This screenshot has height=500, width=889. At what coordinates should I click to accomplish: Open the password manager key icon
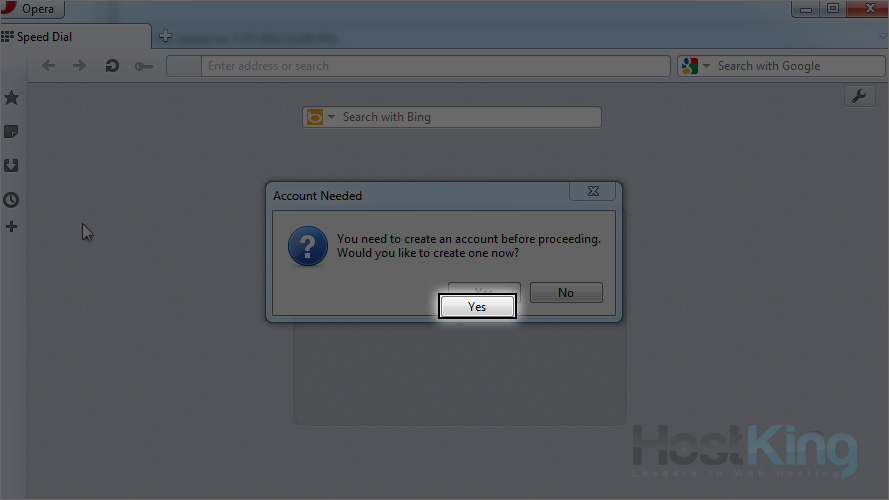pos(143,66)
